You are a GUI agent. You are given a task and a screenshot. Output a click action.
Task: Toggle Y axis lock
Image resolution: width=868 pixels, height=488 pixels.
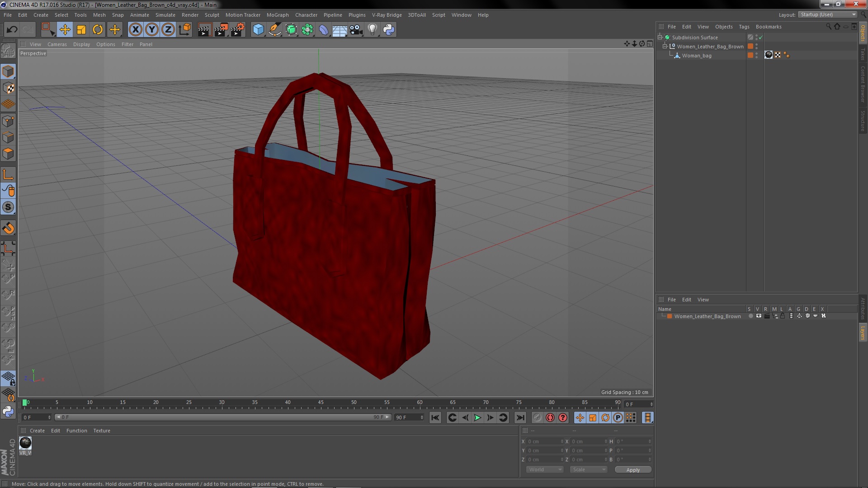(x=151, y=30)
